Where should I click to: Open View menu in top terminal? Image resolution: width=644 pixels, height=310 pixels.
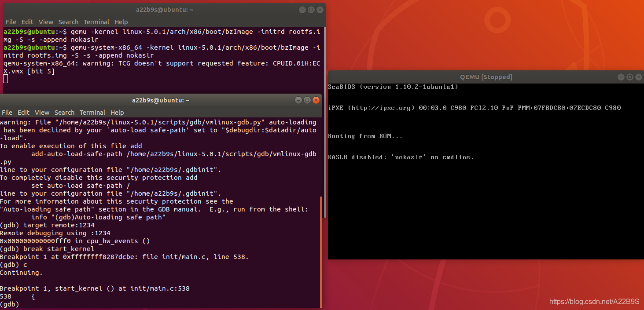click(46, 22)
